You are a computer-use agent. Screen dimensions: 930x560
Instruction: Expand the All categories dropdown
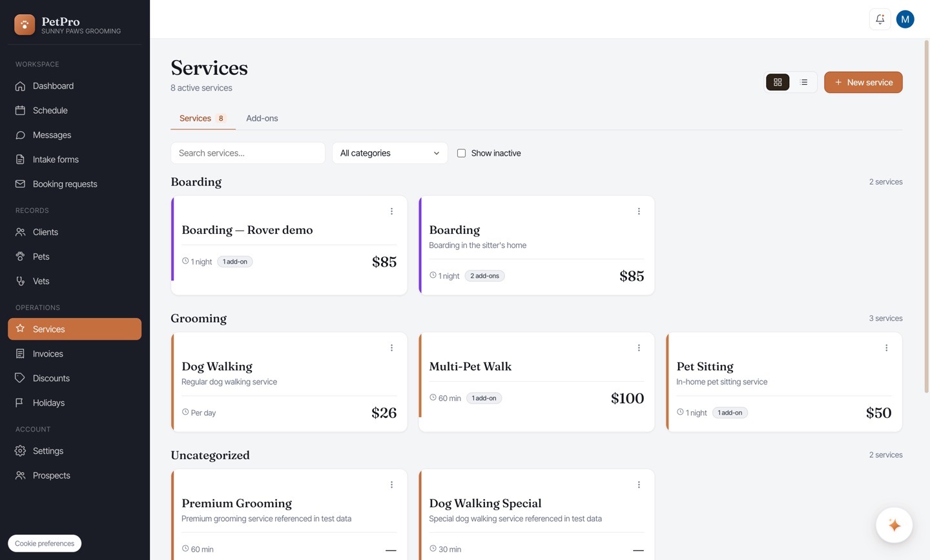coord(389,153)
